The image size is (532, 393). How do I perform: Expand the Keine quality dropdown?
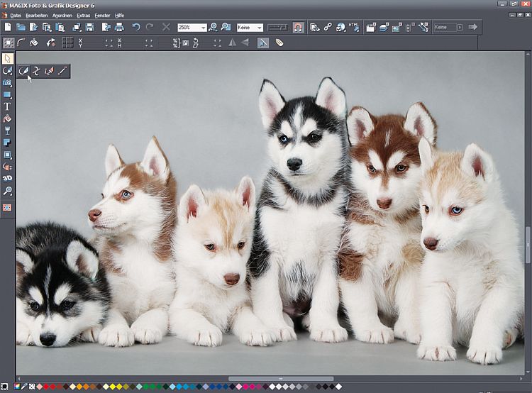[x=259, y=28]
